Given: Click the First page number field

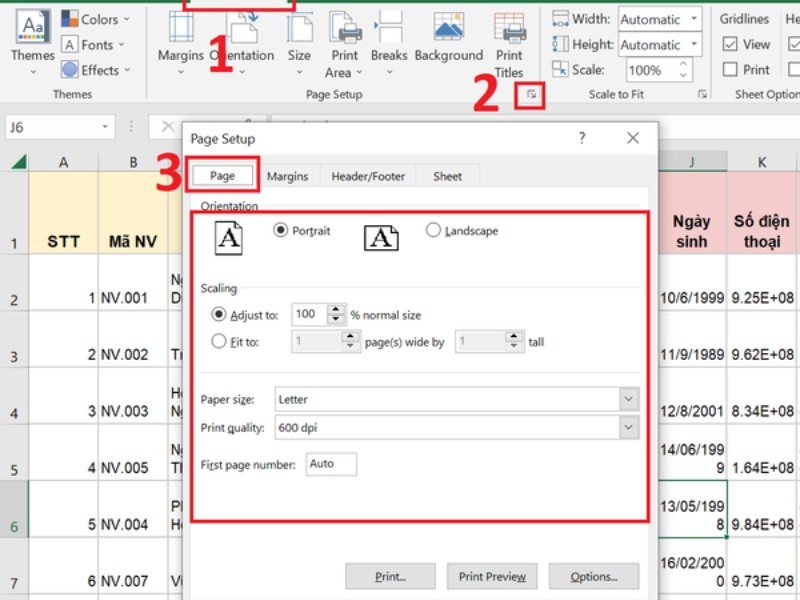Looking at the screenshot, I should click(x=331, y=464).
